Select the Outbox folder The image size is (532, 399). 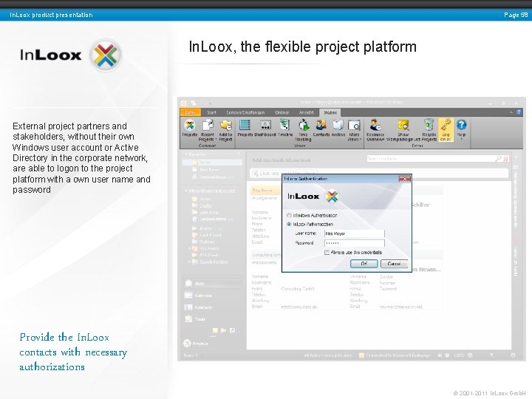tap(203, 242)
